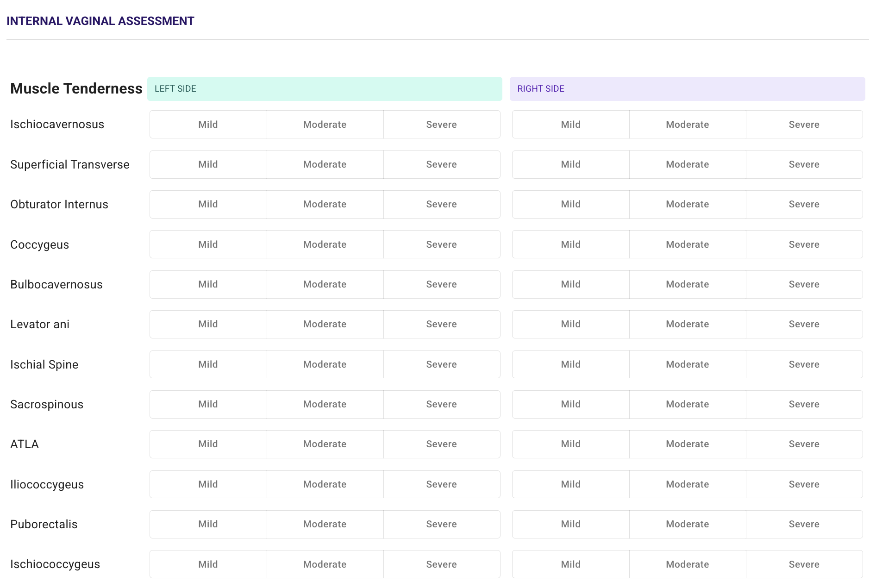Set right Bulbocavernosus to Moderate
The width and height of the screenshot is (876, 588).
click(687, 284)
